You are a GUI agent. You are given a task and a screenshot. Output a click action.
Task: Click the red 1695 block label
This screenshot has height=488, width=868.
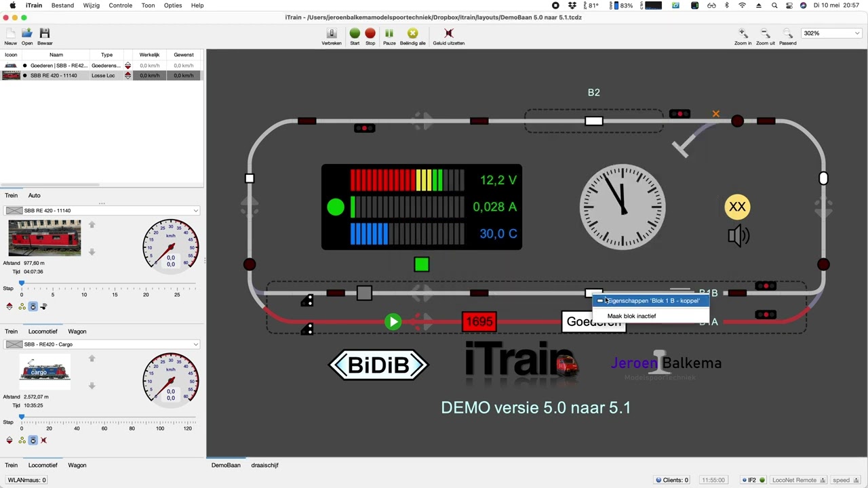(x=479, y=322)
